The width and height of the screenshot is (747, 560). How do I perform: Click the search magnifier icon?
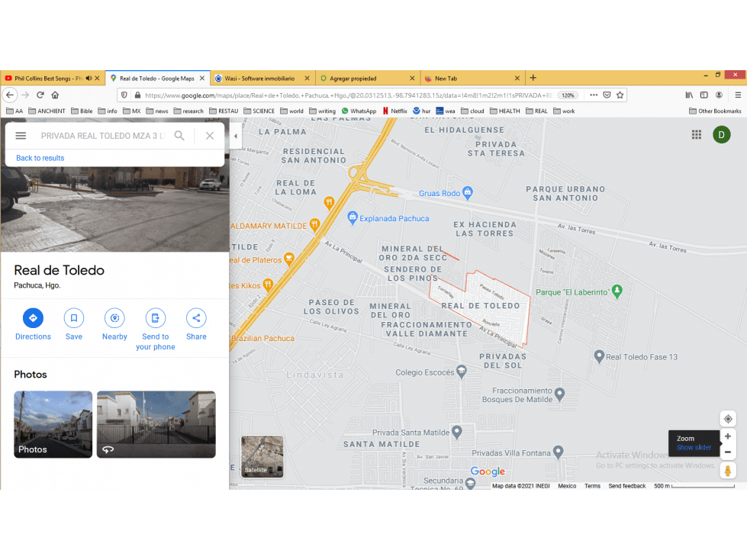(179, 136)
